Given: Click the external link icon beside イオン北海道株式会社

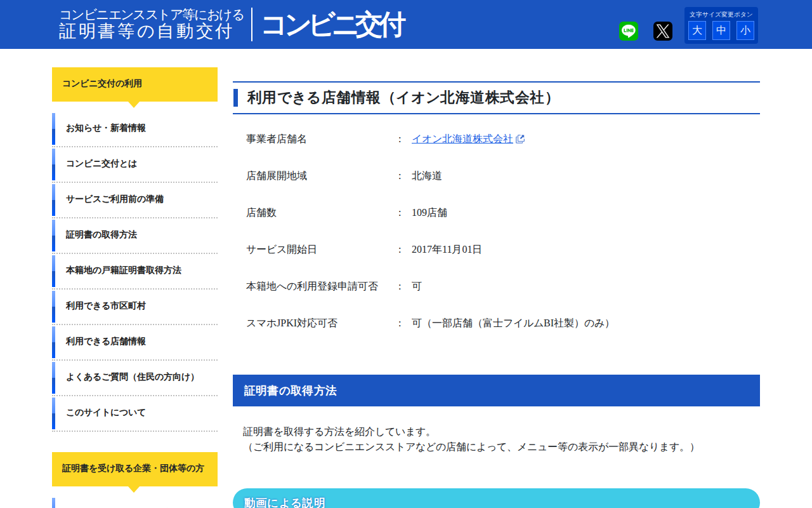Looking at the screenshot, I should (521, 138).
